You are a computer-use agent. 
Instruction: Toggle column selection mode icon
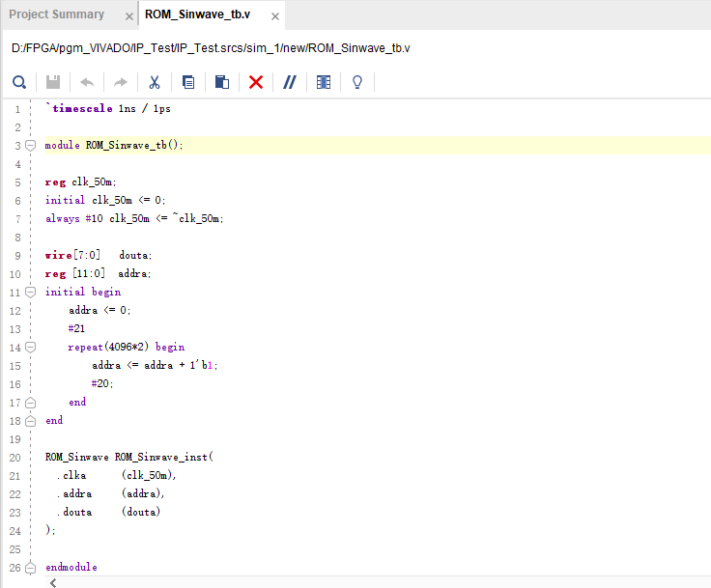[x=324, y=82]
